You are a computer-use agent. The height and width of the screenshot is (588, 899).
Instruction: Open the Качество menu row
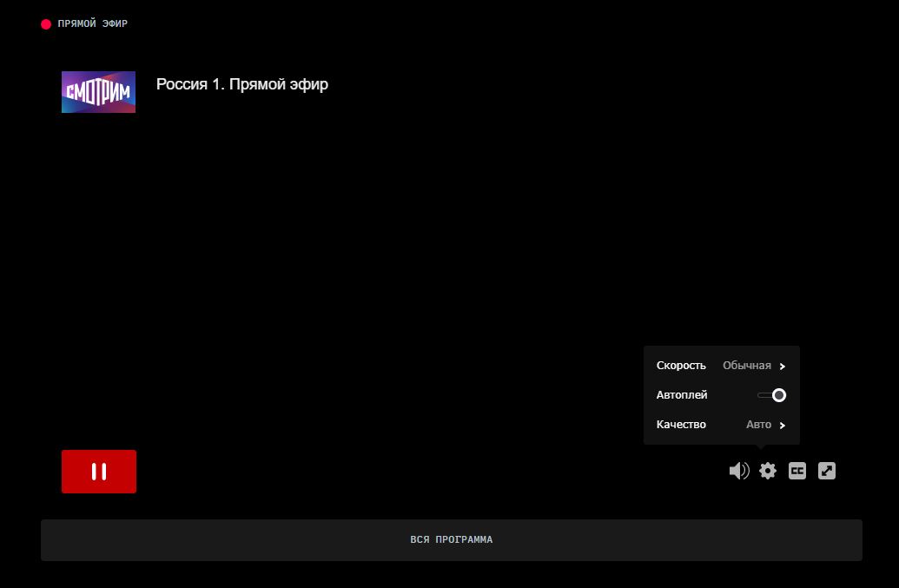[721, 425]
